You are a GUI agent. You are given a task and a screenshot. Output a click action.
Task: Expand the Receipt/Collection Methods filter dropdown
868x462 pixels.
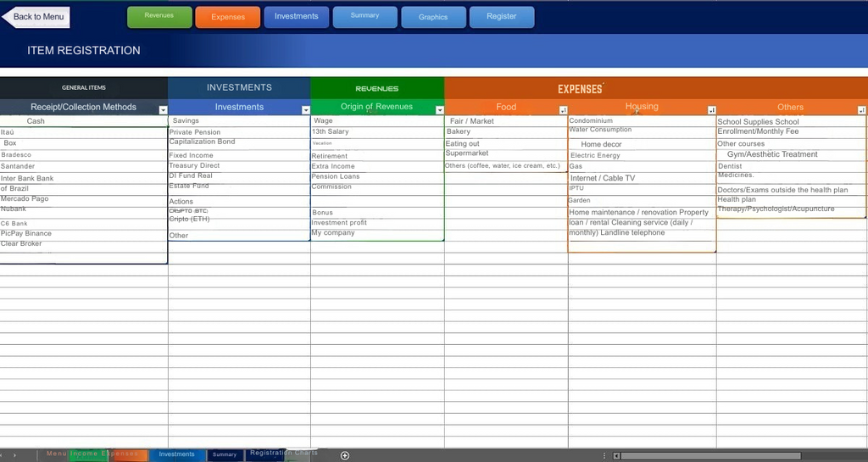163,110
